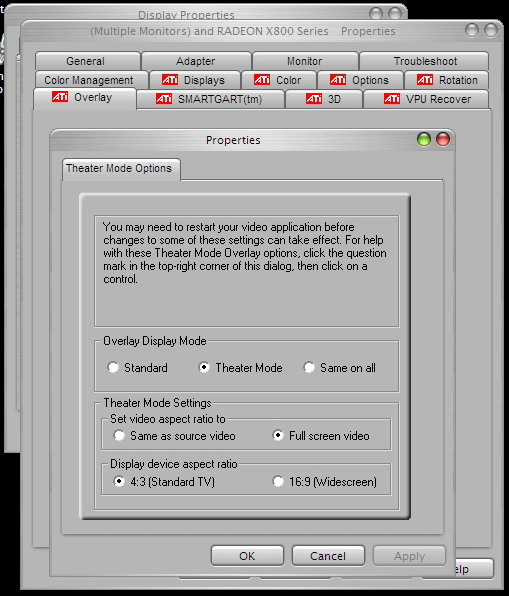Click the ATI icon on Options tab
The image size is (509, 596).
point(338,80)
